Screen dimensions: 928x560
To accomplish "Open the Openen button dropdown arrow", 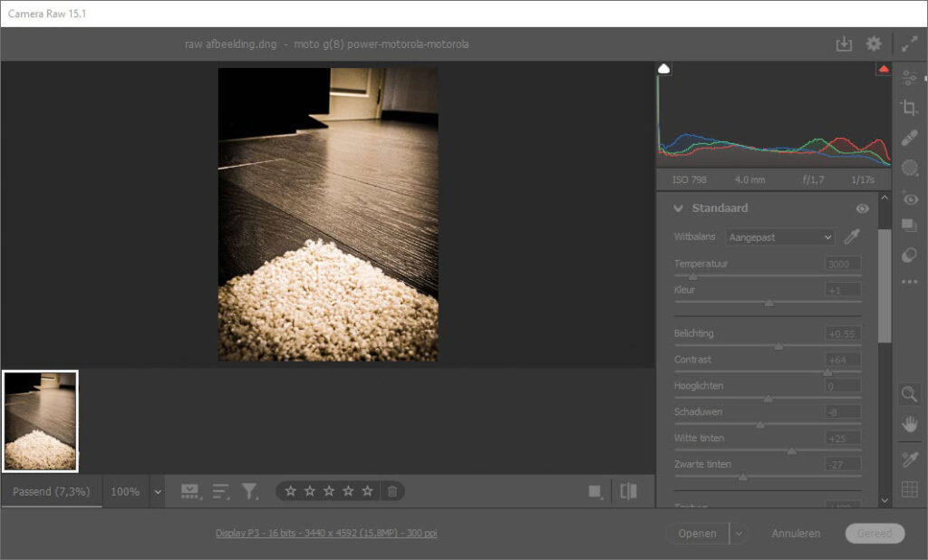I will click(739, 534).
